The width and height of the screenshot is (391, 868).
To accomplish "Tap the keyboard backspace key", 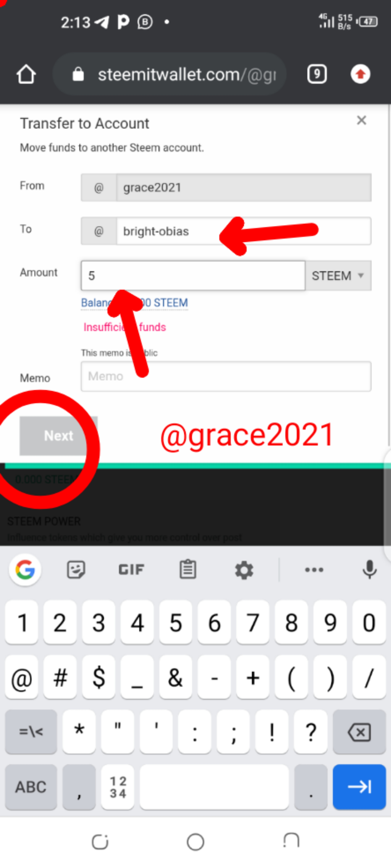I will tap(359, 732).
